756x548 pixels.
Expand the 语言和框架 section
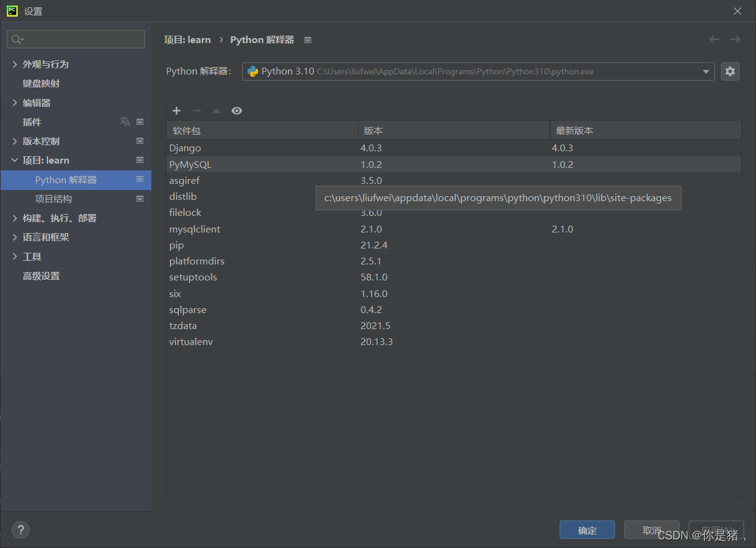point(15,237)
